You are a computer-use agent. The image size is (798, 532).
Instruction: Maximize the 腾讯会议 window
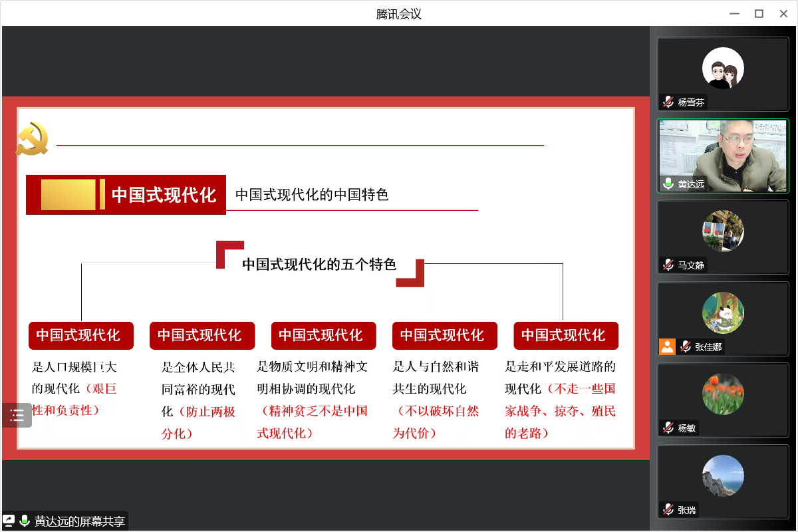[x=759, y=13]
